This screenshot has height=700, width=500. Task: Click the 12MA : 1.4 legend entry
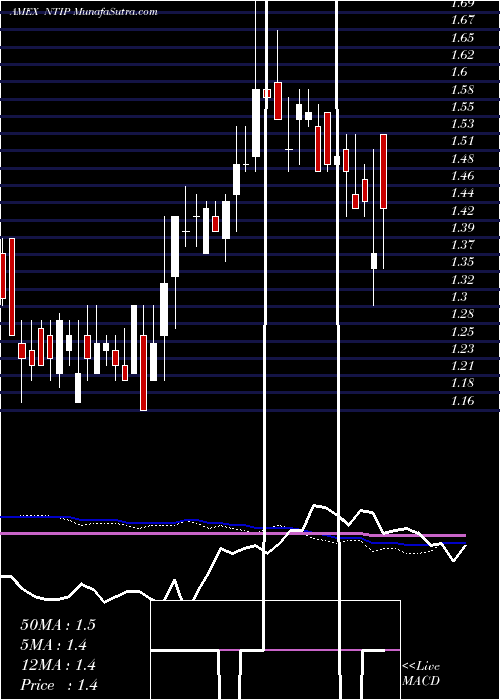58,665
